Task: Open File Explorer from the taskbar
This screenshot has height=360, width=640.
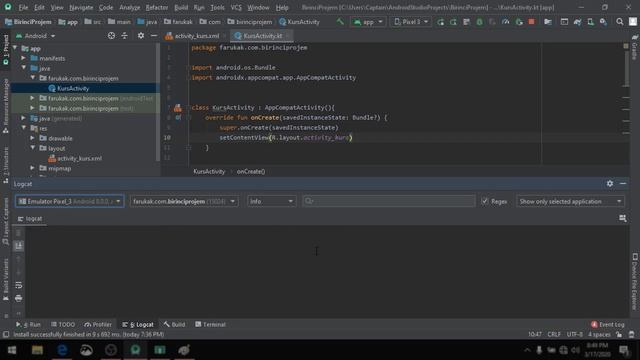Action: pyautogui.click(x=37, y=350)
